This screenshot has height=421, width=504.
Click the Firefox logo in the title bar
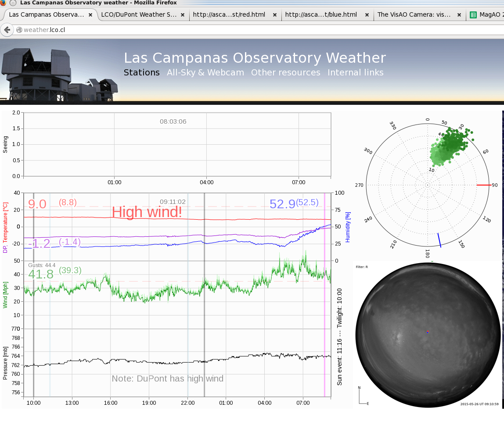(x=3, y=3)
